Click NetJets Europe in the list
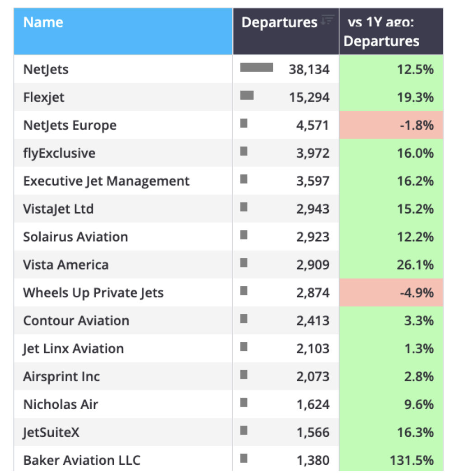 pos(70,125)
